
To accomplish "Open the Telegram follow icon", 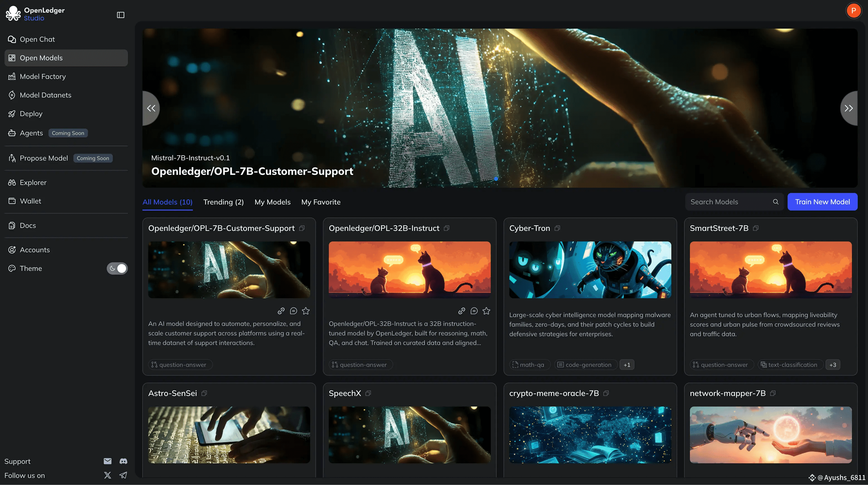I will point(123,475).
